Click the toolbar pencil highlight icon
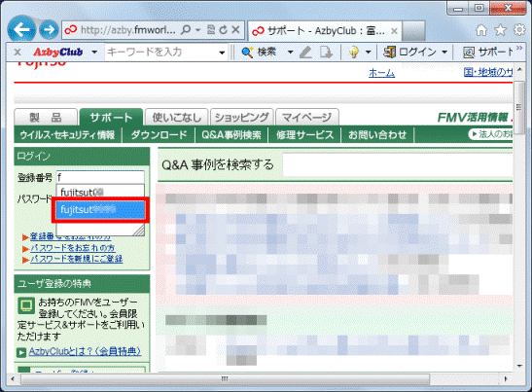Viewport: 532px width, 392px height. [305, 52]
